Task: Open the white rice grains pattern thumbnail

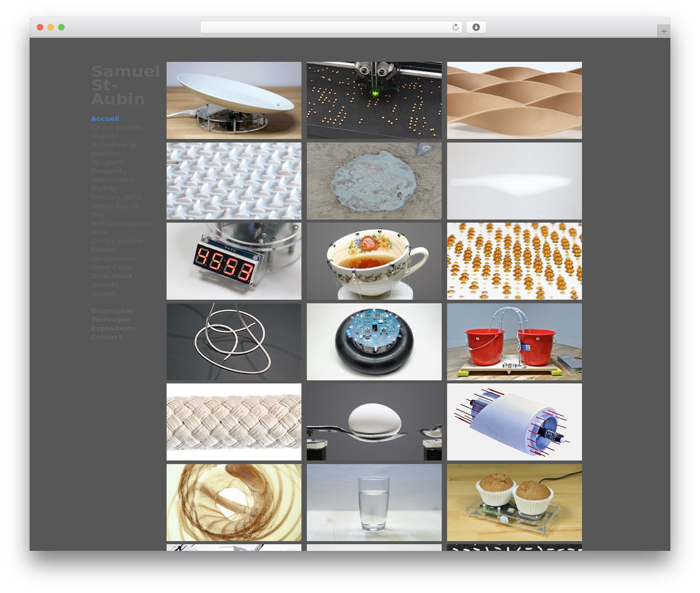Action: point(234,181)
